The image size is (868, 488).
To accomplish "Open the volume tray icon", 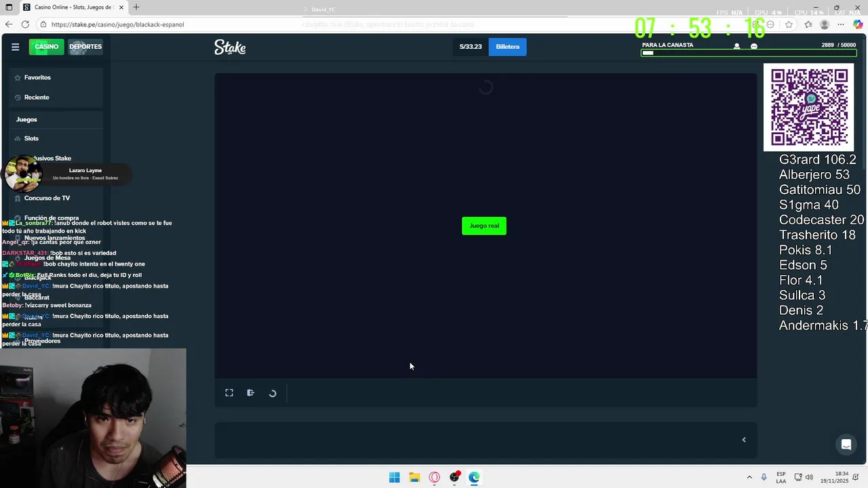I will 809,477.
